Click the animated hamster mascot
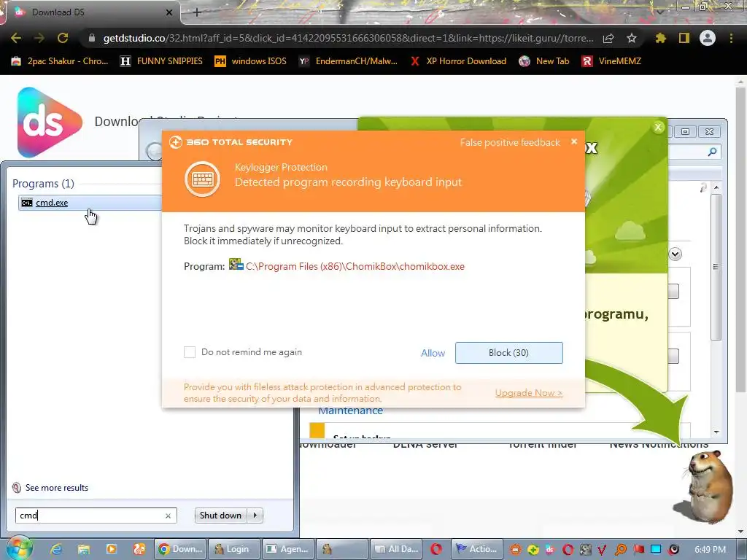The image size is (747, 560). click(707, 486)
